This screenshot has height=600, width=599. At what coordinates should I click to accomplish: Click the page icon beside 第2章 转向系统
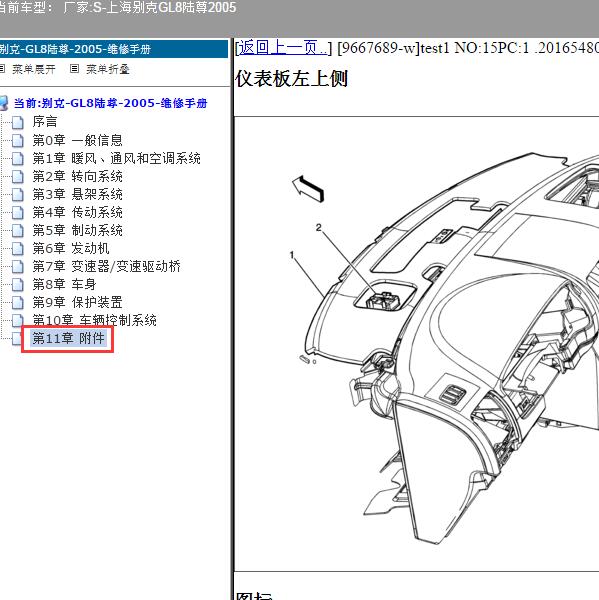tap(18, 176)
